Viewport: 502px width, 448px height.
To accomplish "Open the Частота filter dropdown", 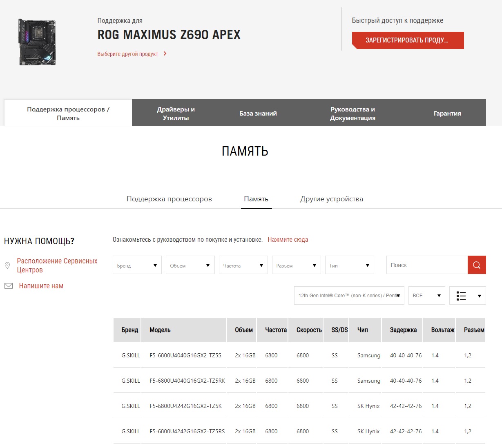I will 243,265.
